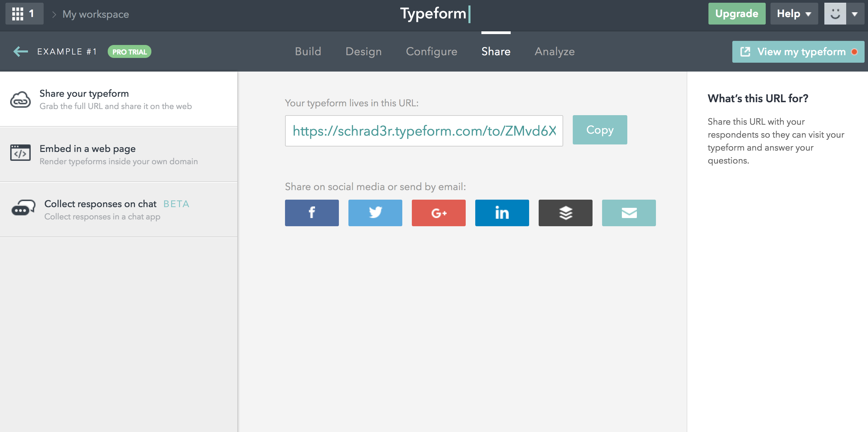
Task: Select Share your typeform section
Action: pyautogui.click(x=119, y=99)
